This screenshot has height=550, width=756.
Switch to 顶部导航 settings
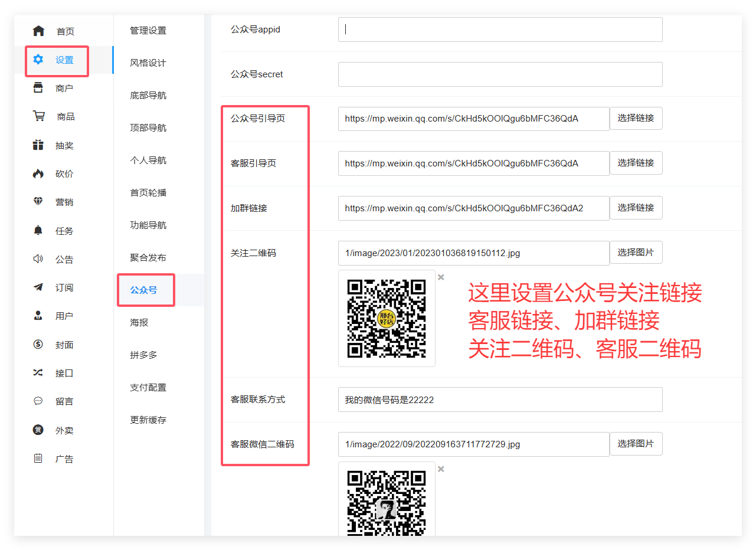pyautogui.click(x=148, y=128)
